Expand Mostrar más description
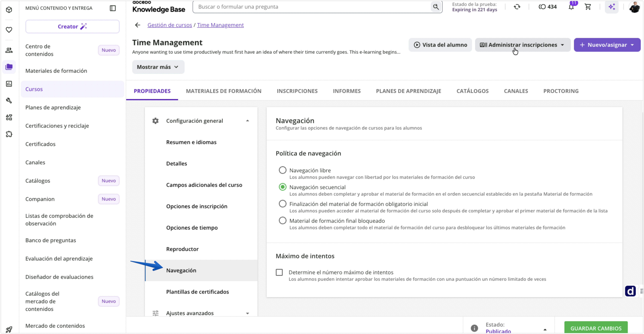This screenshot has width=644, height=334. coord(158,67)
